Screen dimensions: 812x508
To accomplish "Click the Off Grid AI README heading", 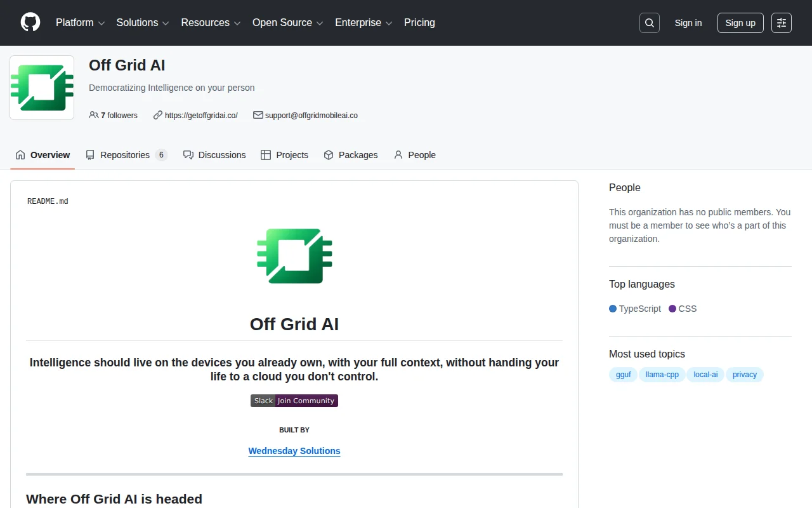I will tap(294, 324).
